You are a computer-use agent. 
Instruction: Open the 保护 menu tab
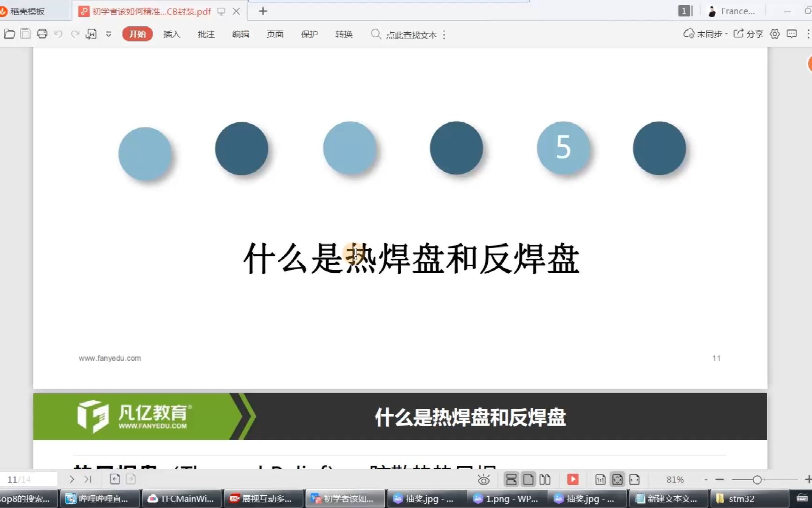(309, 34)
